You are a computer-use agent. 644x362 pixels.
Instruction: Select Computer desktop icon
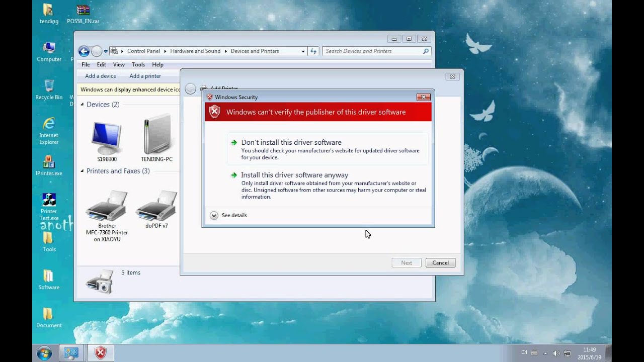click(x=49, y=52)
